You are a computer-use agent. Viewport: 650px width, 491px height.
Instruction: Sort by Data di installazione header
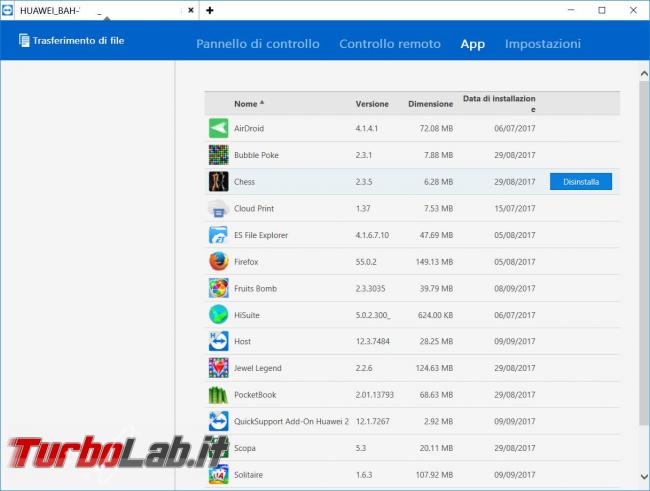pyautogui.click(x=499, y=104)
